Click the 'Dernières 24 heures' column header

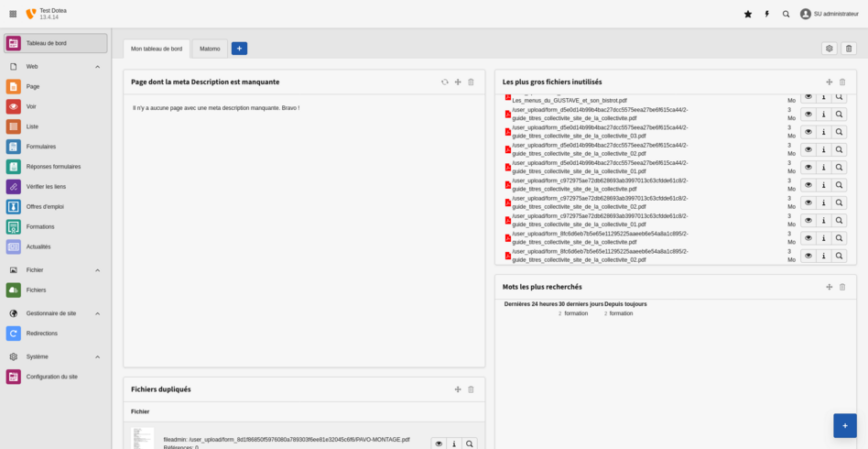(531, 304)
